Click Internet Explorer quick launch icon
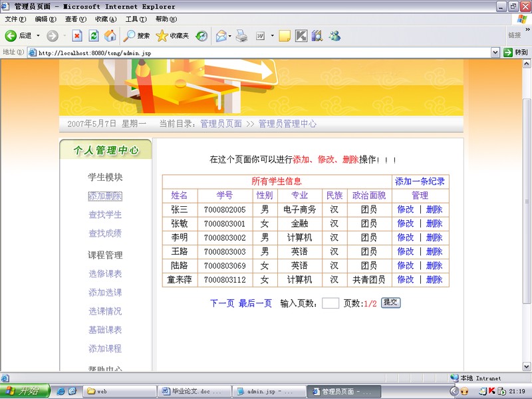 61,391
